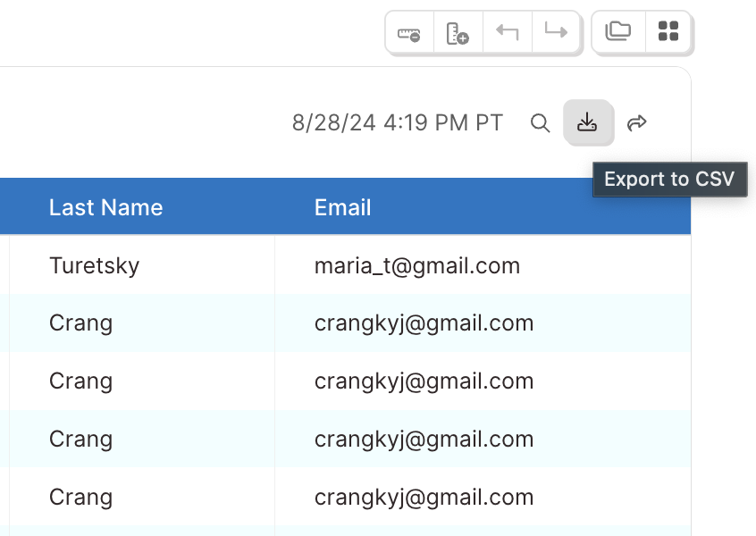
Task: Open search with the magnifier icon
Action: (x=540, y=123)
